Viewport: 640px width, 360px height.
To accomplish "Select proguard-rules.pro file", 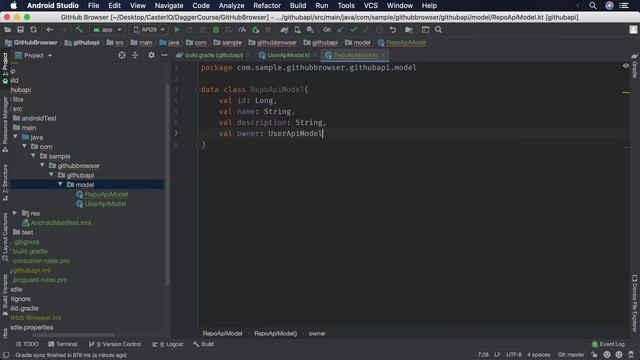I will click(x=40, y=280).
